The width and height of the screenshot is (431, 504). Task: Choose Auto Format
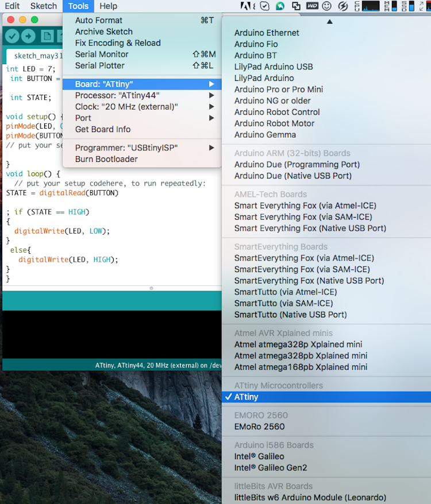[142, 20]
